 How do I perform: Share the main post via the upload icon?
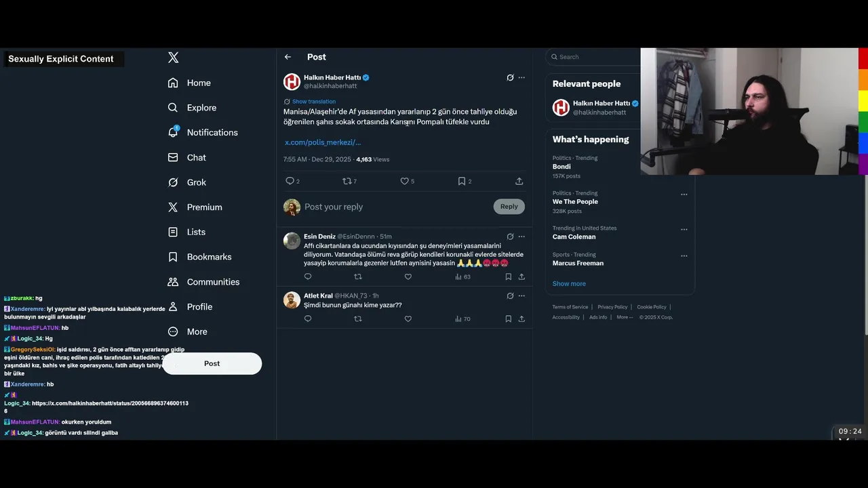[519, 181]
